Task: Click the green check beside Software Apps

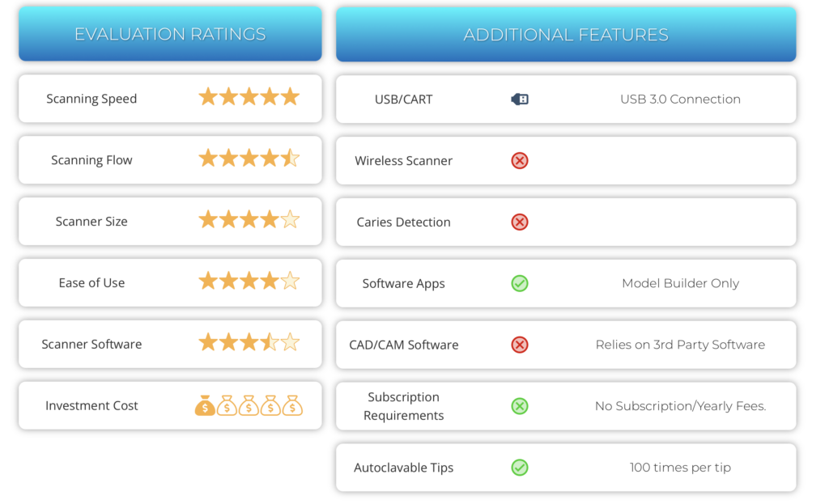Action: pyautogui.click(x=520, y=283)
